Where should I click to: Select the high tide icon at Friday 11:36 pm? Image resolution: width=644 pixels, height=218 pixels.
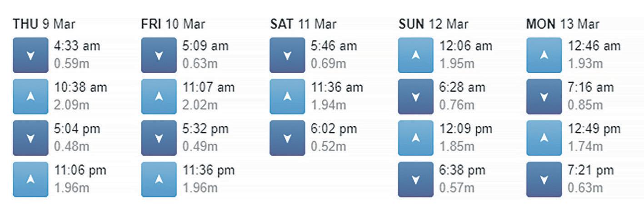pos(159,179)
